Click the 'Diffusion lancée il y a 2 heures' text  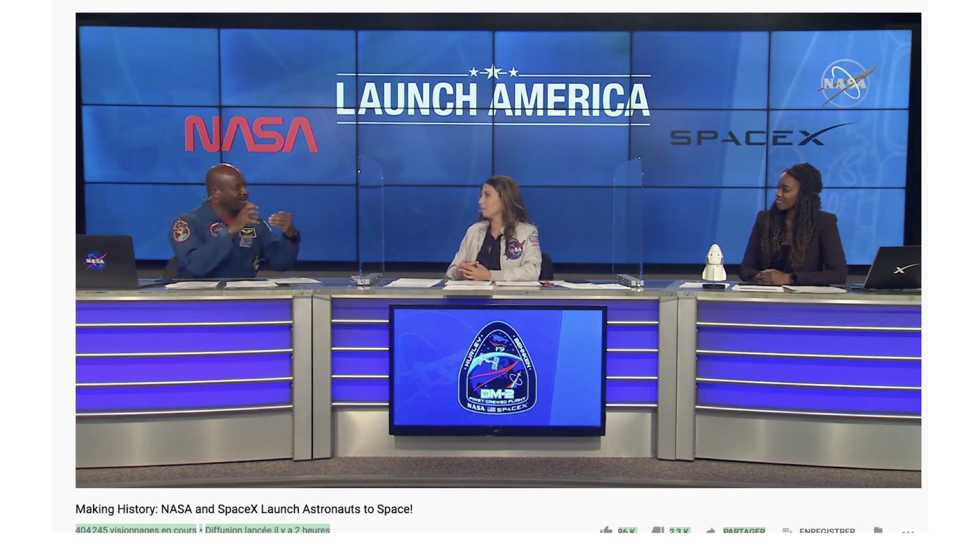pyautogui.click(x=267, y=530)
